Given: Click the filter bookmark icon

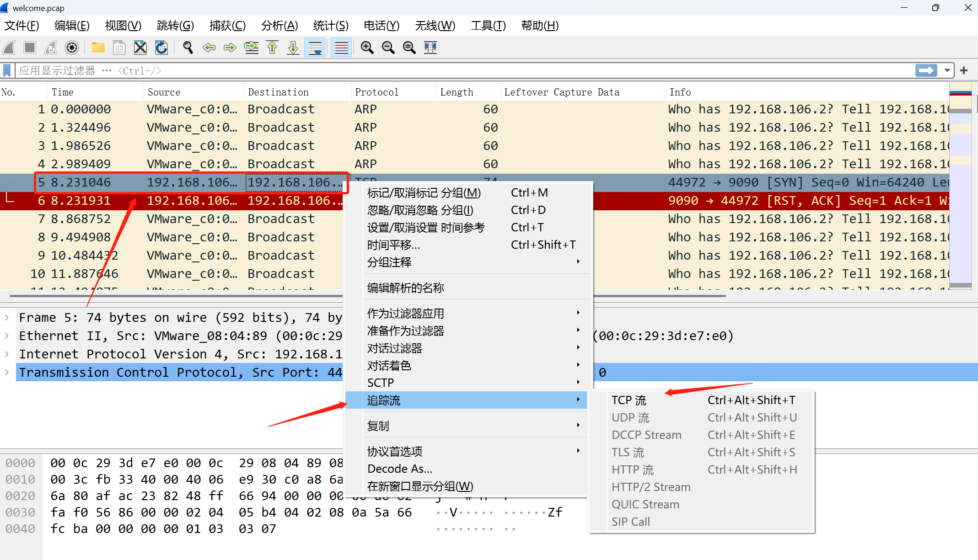Looking at the screenshot, I should click(7, 71).
